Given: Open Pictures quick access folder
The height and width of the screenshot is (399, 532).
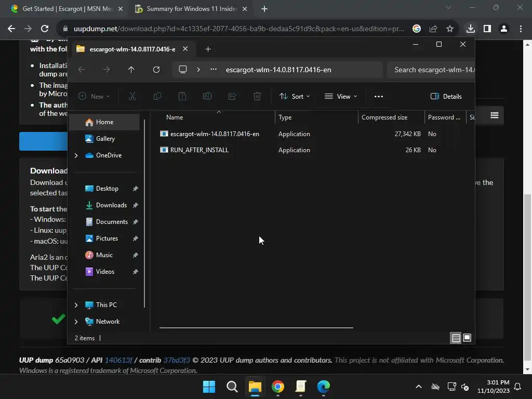Looking at the screenshot, I should [x=107, y=238].
